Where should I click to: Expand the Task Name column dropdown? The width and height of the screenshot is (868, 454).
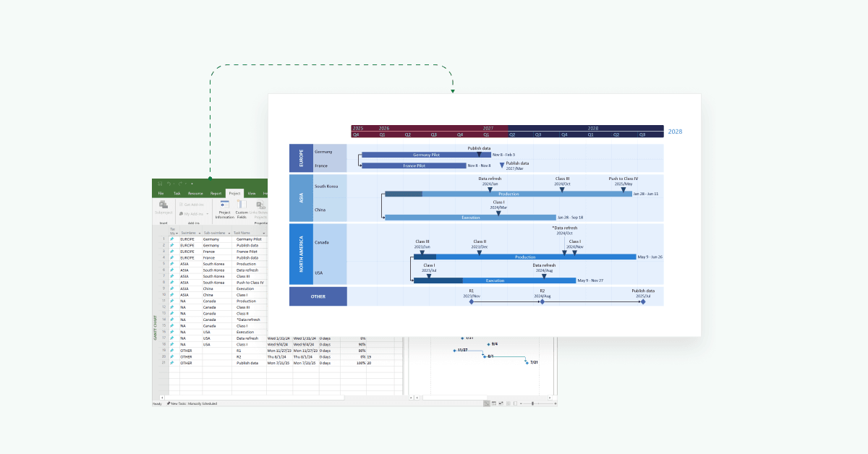(263, 233)
